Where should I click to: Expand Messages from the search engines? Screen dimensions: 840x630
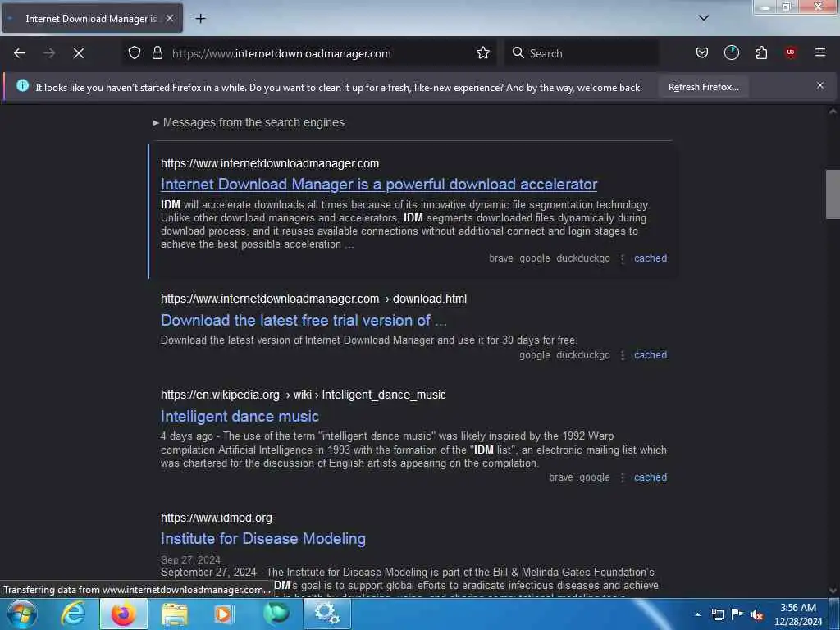coord(249,123)
